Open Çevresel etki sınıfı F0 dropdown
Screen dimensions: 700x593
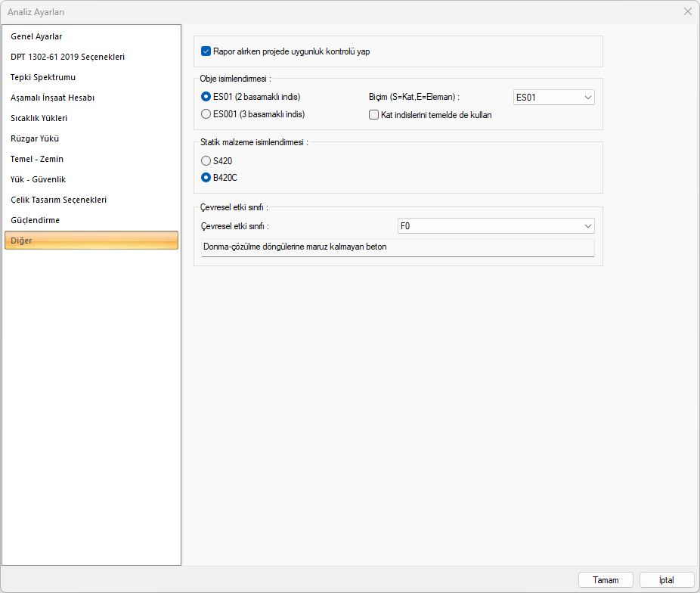click(x=496, y=226)
